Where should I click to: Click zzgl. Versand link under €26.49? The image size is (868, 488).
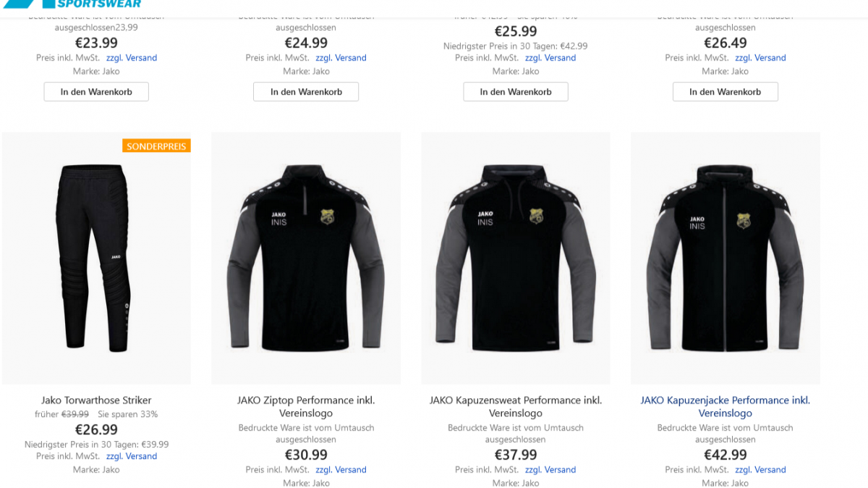[760, 58]
